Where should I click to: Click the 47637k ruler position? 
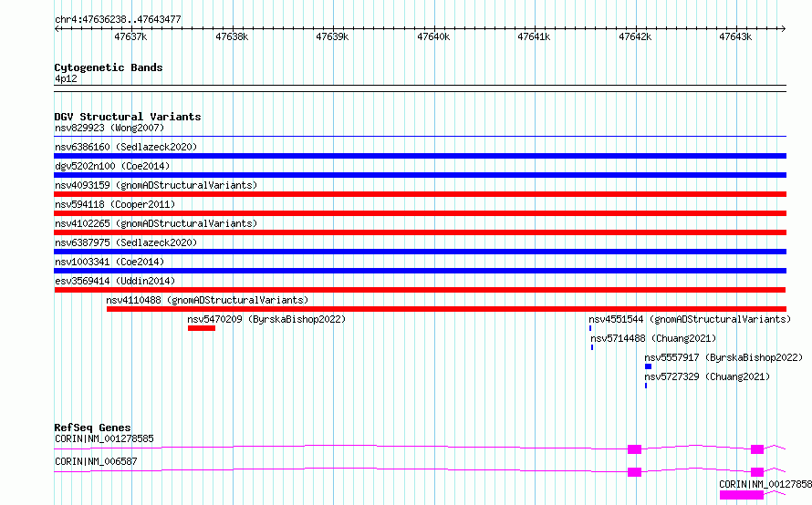(130, 36)
